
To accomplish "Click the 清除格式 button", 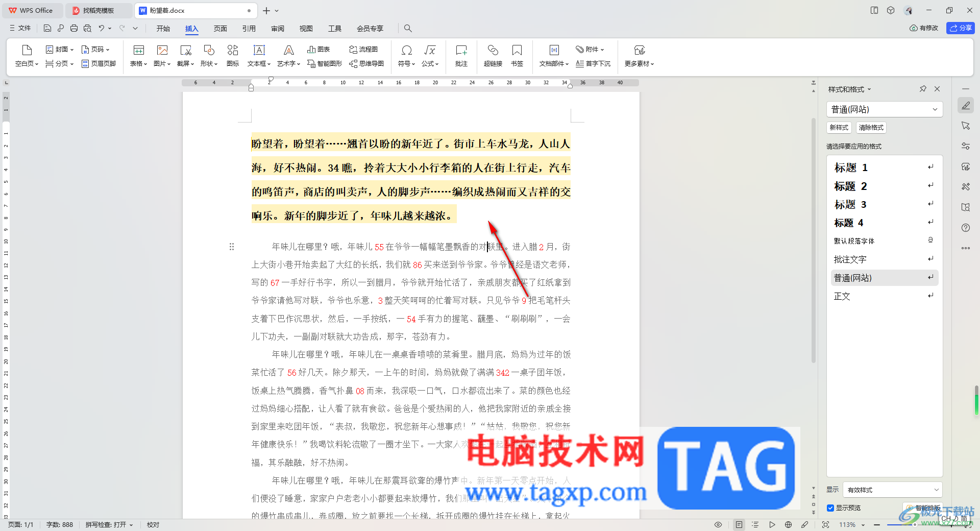I will click(x=871, y=127).
